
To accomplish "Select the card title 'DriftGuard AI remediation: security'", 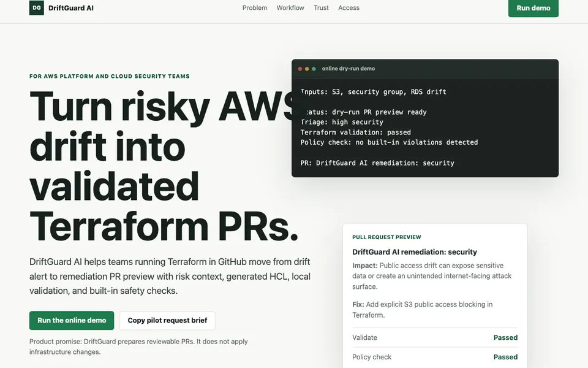I will coord(415,252).
